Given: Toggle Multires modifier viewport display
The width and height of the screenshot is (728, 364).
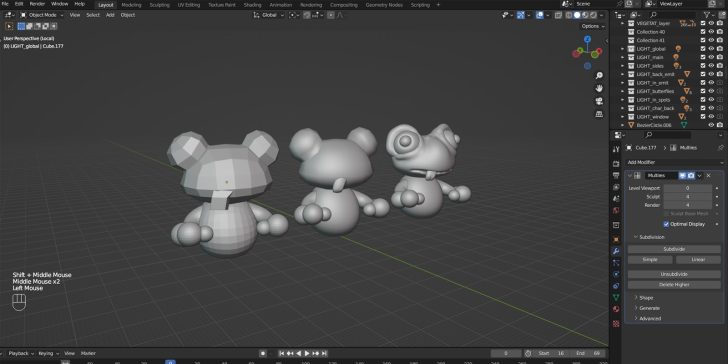Looking at the screenshot, I should pos(682,176).
